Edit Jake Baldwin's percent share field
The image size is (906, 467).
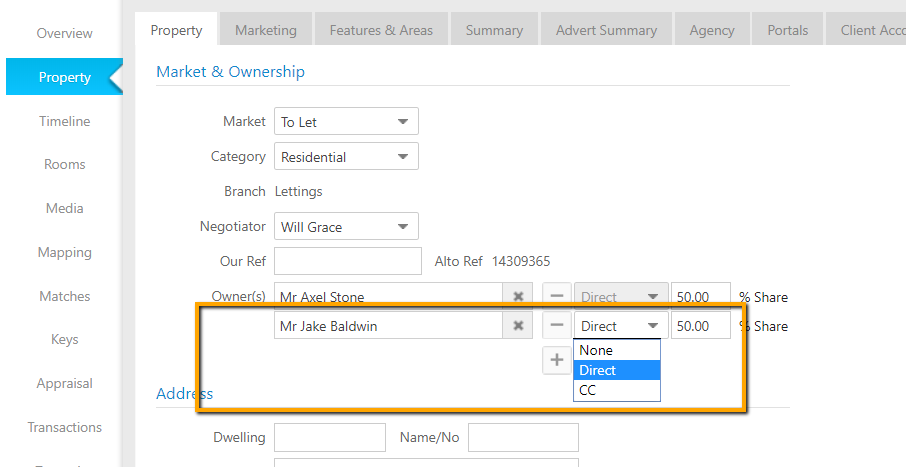pos(700,326)
